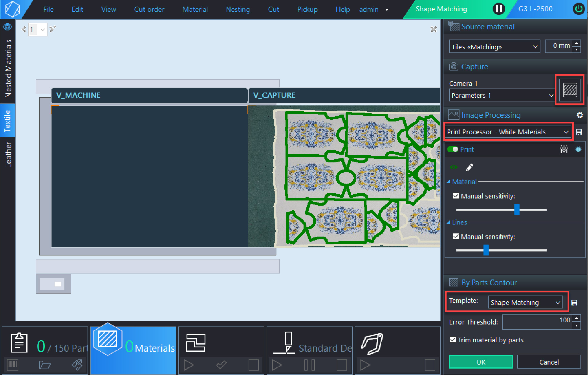This screenshot has width=588, height=376.
Task: Start nesting with play button
Action: point(189,365)
